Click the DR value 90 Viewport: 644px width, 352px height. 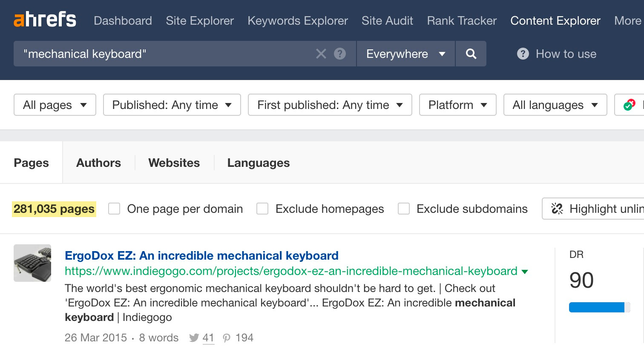pyautogui.click(x=581, y=280)
